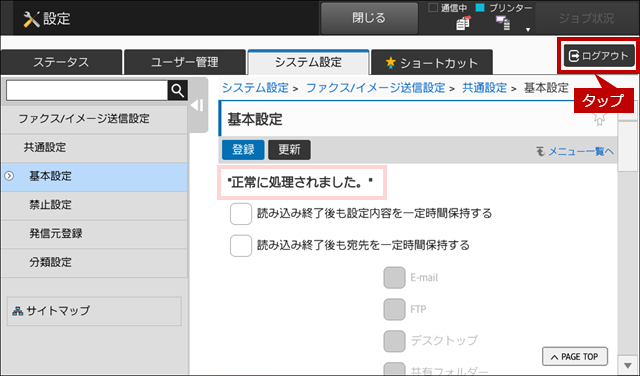Toggle the FTP checkbox
This screenshot has width=640, height=376.
pos(394,309)
